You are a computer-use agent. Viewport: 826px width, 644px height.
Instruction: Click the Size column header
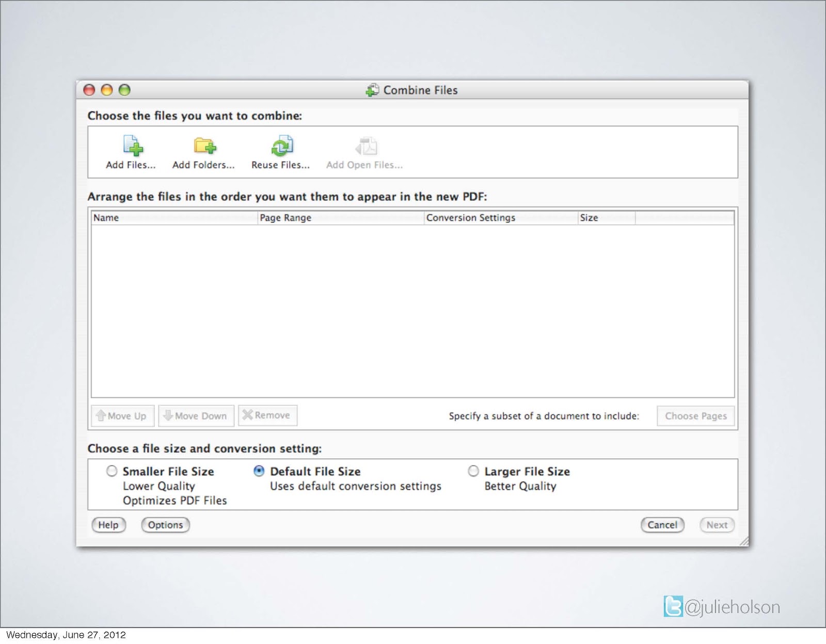607,218
